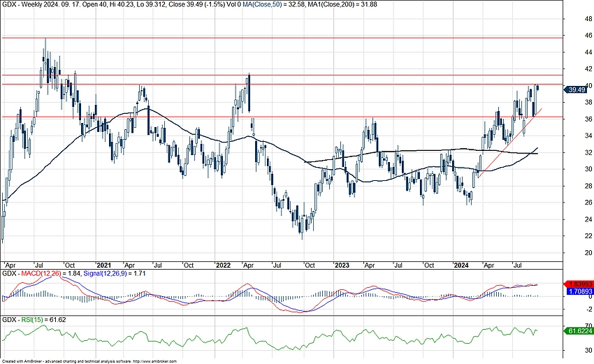Click the 2022 year label on time axis
Screen dimensions: 594x364
coord(223,265)
